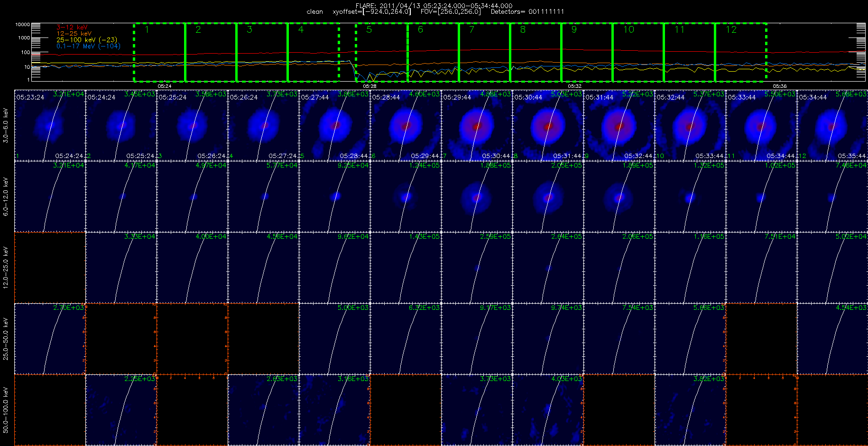The width and height of the screenshot is (868, 446).
Task: Click the 05:24 tick label under light curve
Action: [165, 86]
